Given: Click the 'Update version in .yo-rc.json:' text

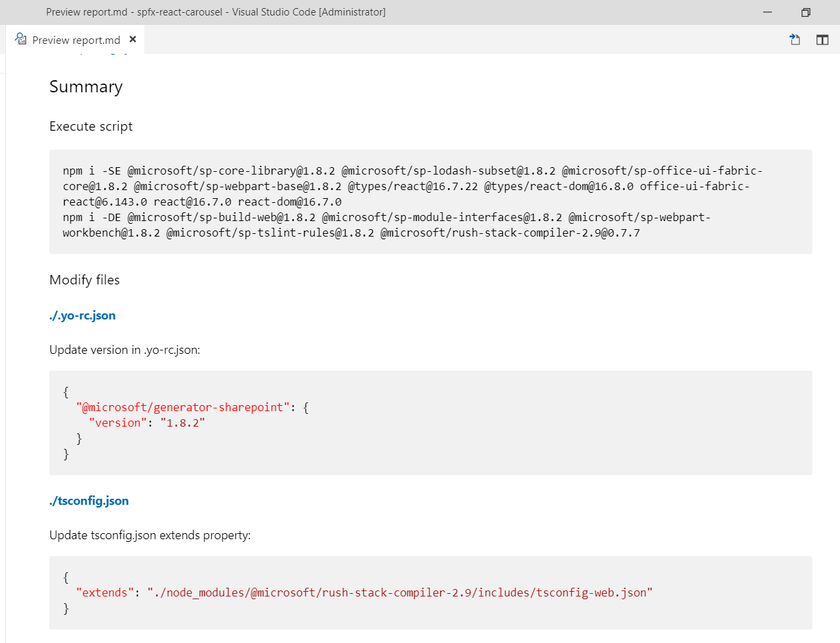Looking at the screenshot, I should tap(125, 350).
